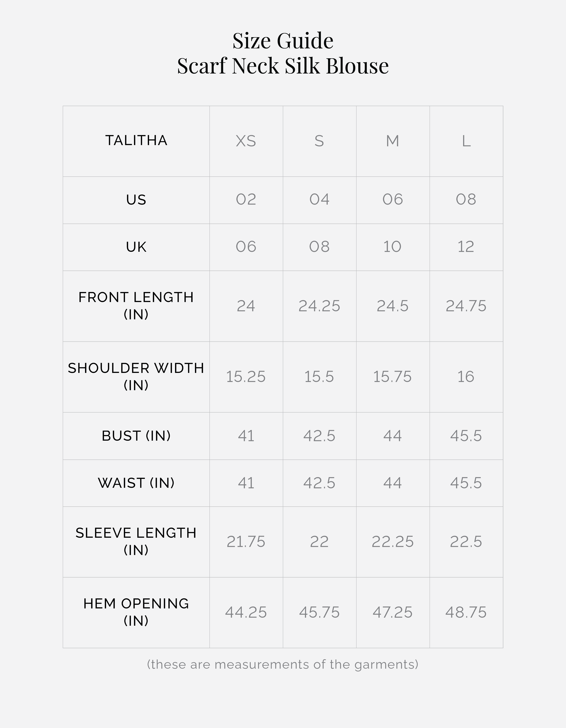The height and width of the screenshot is (728, 566).
Task: Select front length value 24.25
Action: click(319, 306)
